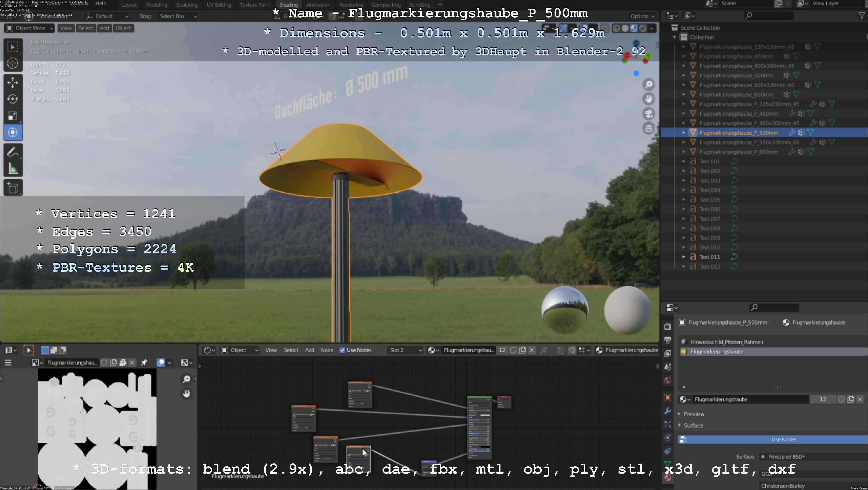Open Physics properties tab icon
Image resolution: width=868 pixels, height=490 pixels.
point(667,438)
